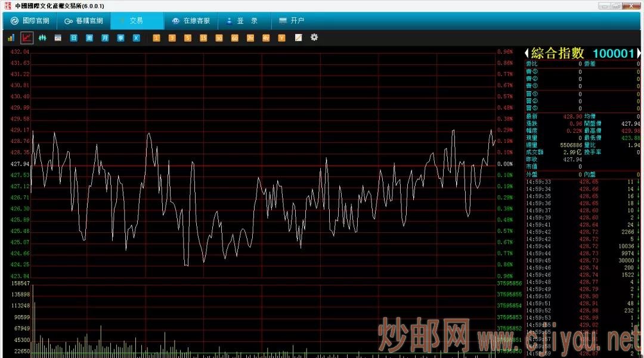Select the 15-minute orange period icon
Screen dimensions: 644x358
203,38
